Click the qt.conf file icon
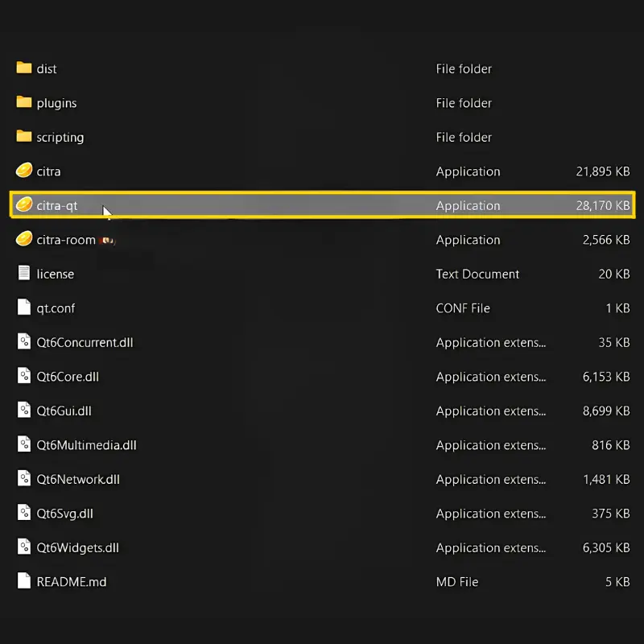Screen dimensions: 644x644 click(24, 308)
